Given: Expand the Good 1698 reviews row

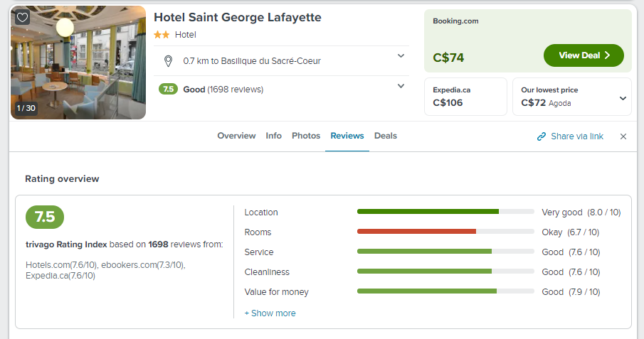Looking at the screenshot, I should 401,86.
